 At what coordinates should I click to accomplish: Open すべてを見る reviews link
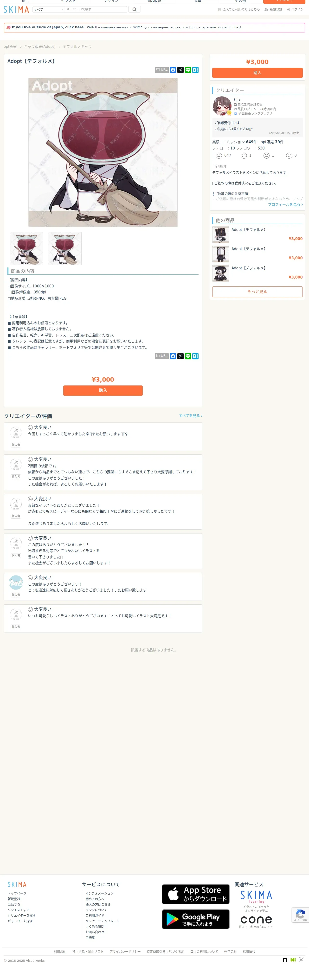pyautogui.click(x=191, y=416)
